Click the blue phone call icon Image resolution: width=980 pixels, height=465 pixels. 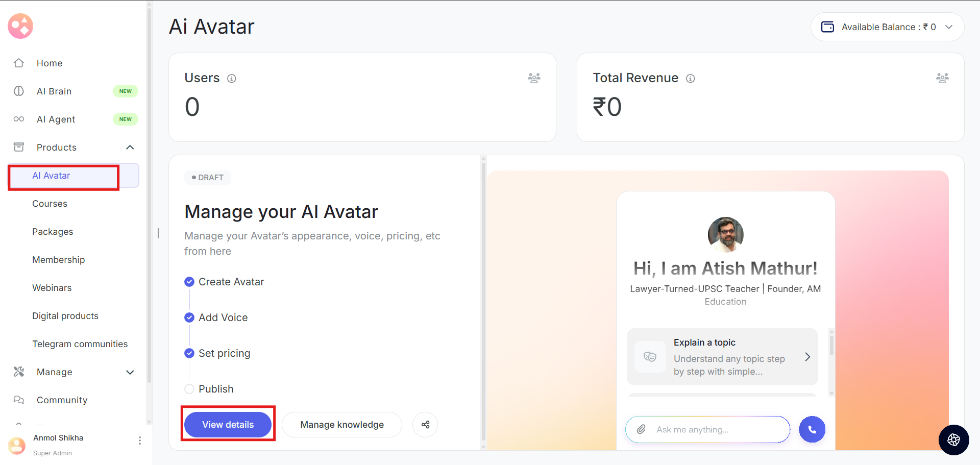(812, 429)
